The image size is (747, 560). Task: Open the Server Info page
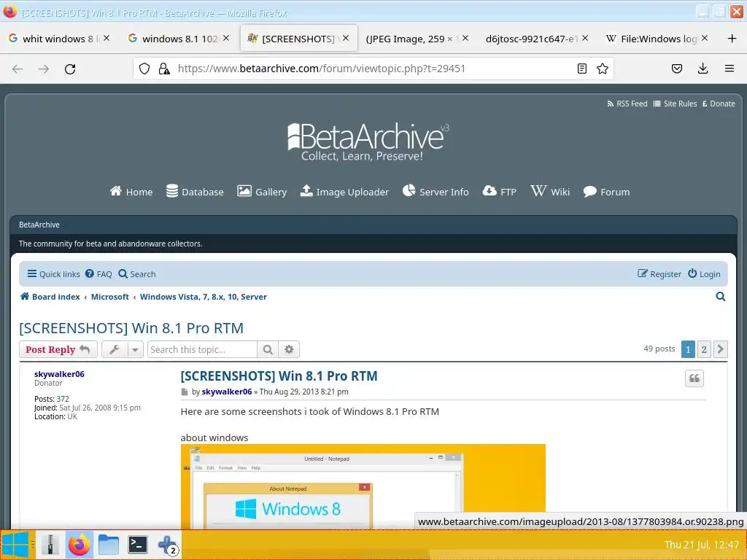[436, 192]
